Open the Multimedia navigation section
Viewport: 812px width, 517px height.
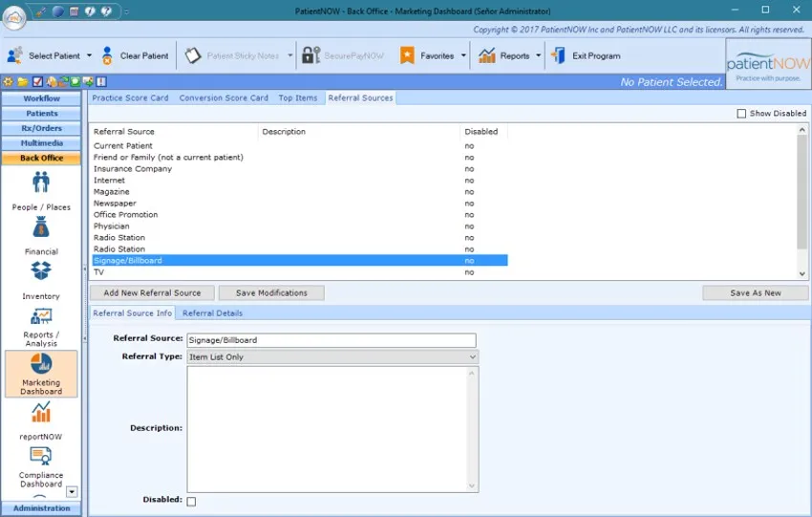point(41,143)
